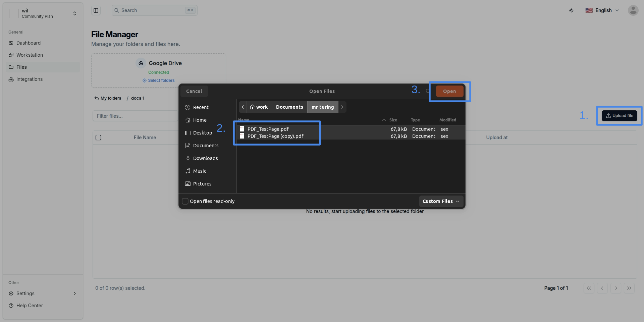The height and width of the screenshot is (322, 644).
Task: Switch to Files in the sidebar menu
Action: pyautogui.click(x=22, y=67)
